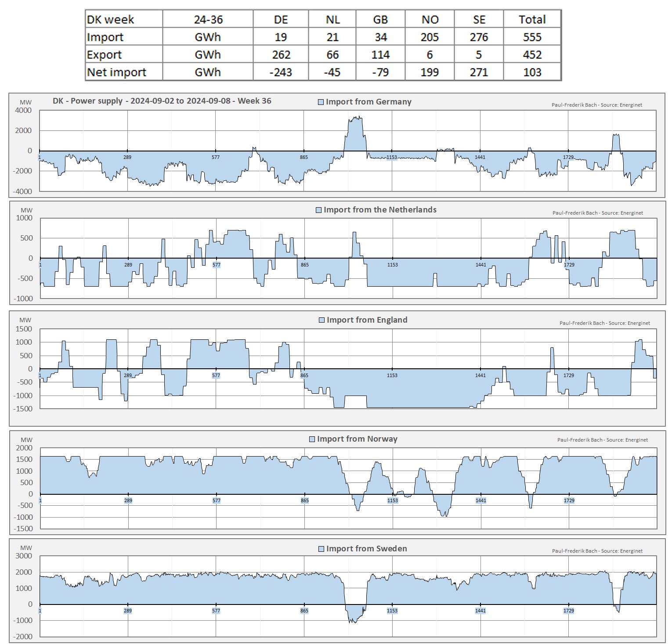Click the DK week header cell
672x644 pixels.
click(x=111, y=19)
